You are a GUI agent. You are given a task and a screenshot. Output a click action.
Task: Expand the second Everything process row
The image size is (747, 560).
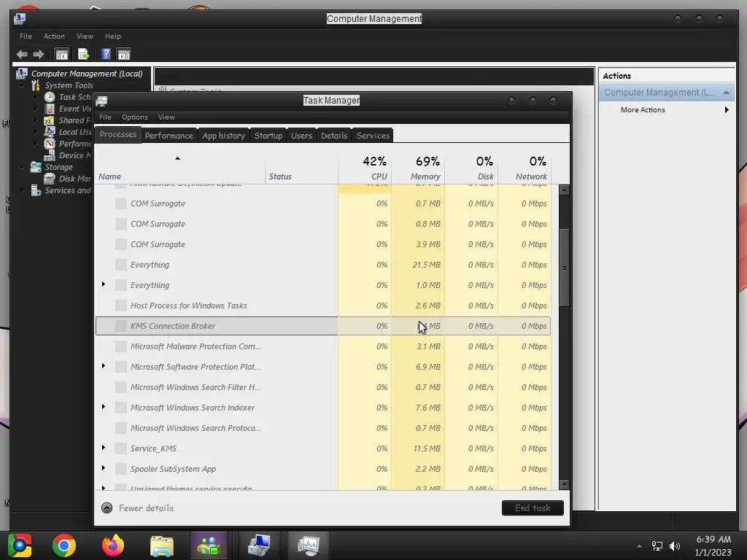pos(104,284)
